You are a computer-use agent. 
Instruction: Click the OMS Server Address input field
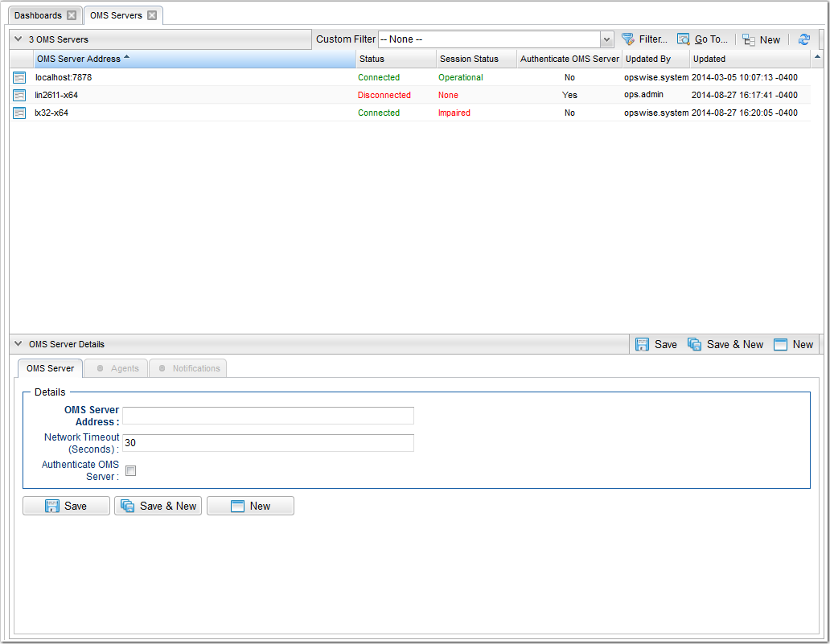pyautogui.click(x=268, y=416)
